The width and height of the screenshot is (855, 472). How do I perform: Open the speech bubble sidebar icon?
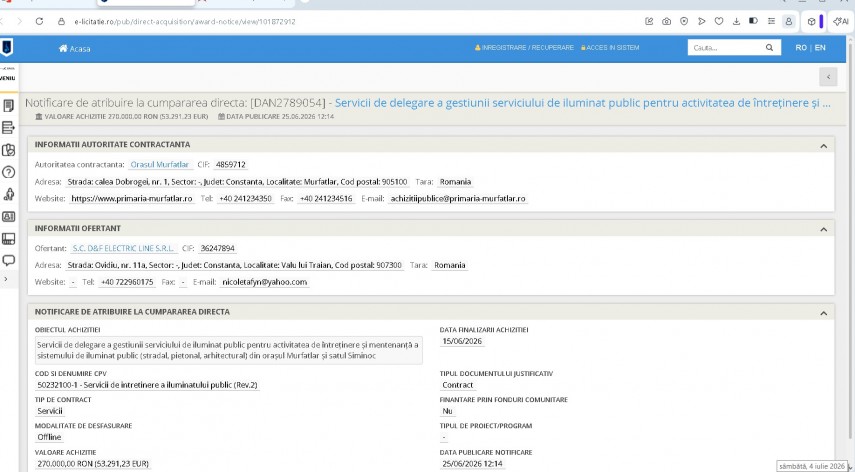click(8, 261)
